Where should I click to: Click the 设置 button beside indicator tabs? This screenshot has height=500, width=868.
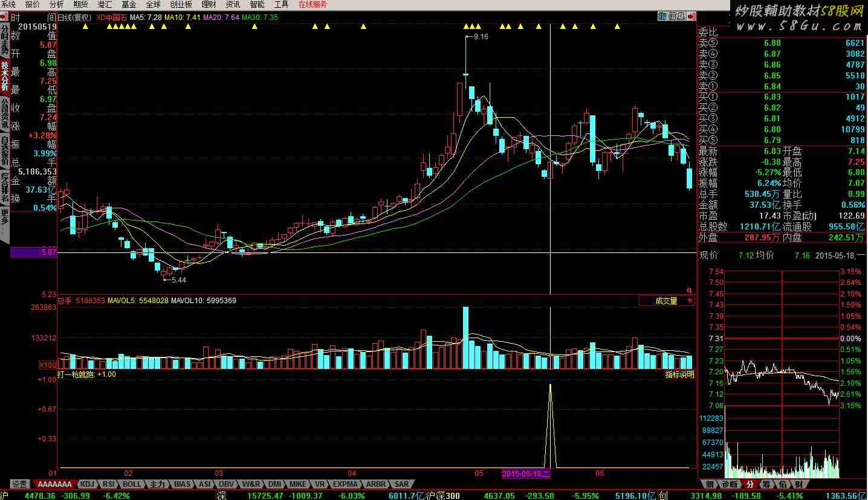click(x=19, y=484)
